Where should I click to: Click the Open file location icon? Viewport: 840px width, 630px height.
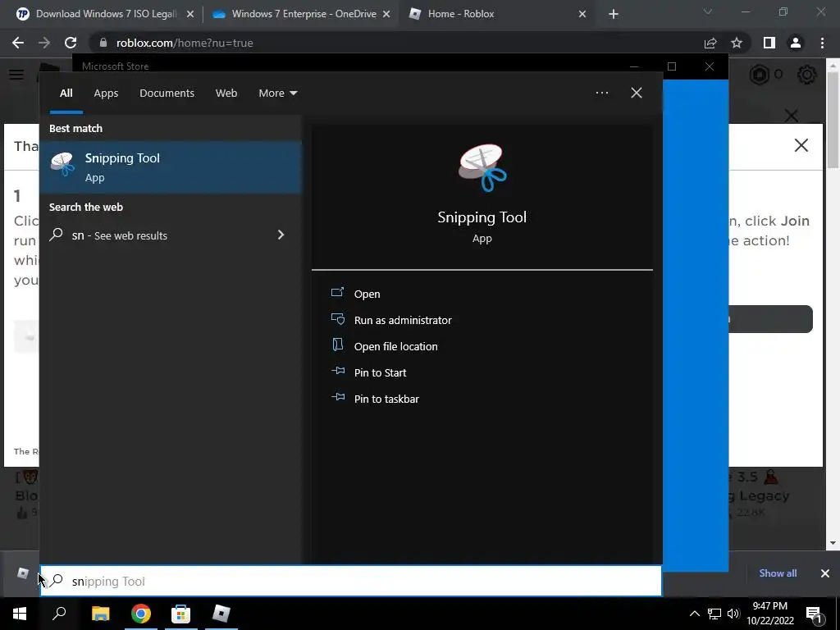point(337,345)
